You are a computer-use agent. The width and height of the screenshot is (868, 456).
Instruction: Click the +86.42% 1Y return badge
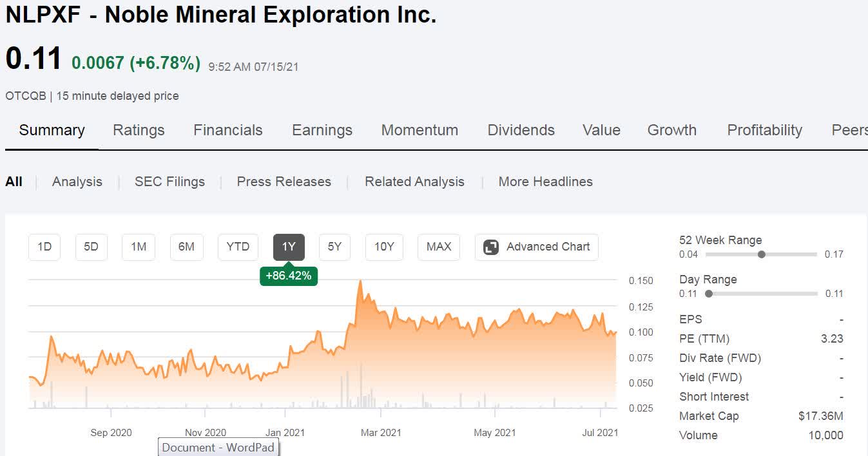(289, 276)
